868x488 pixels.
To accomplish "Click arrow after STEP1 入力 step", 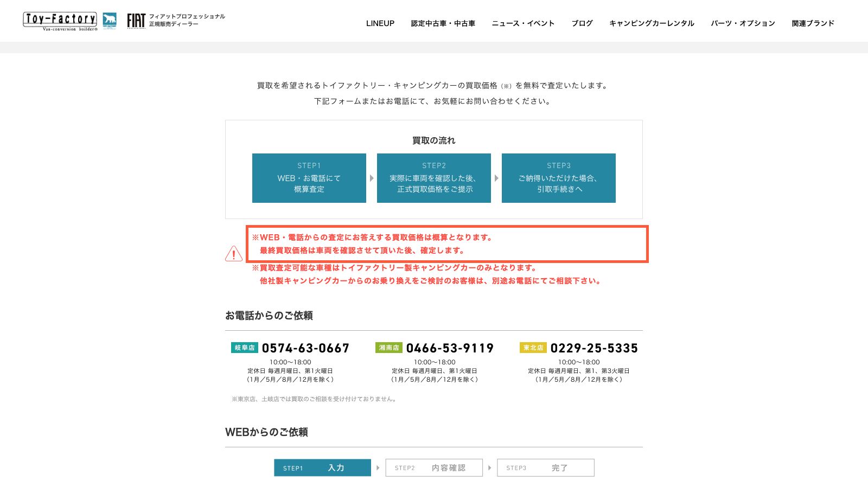I will [378, 467].
